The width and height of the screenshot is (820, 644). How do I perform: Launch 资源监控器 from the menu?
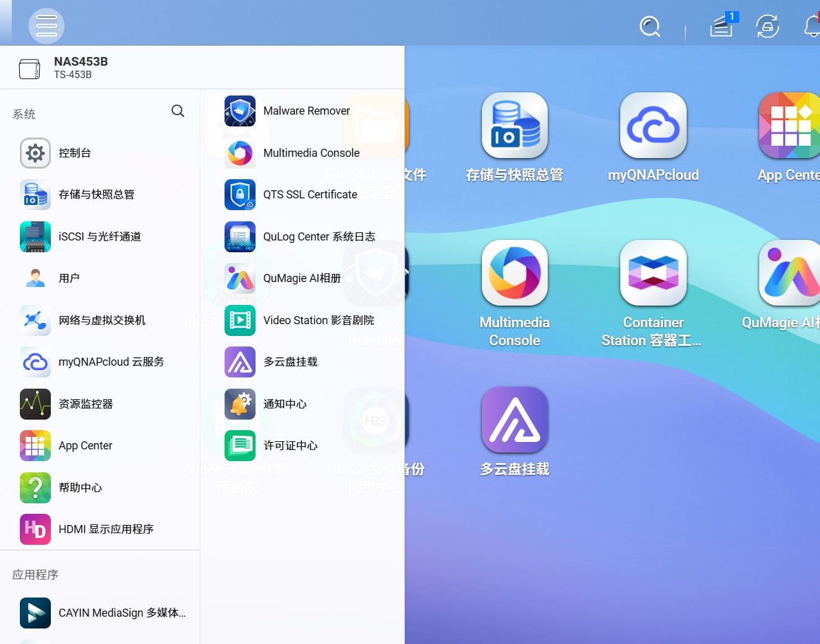click(x=100, y=404)
